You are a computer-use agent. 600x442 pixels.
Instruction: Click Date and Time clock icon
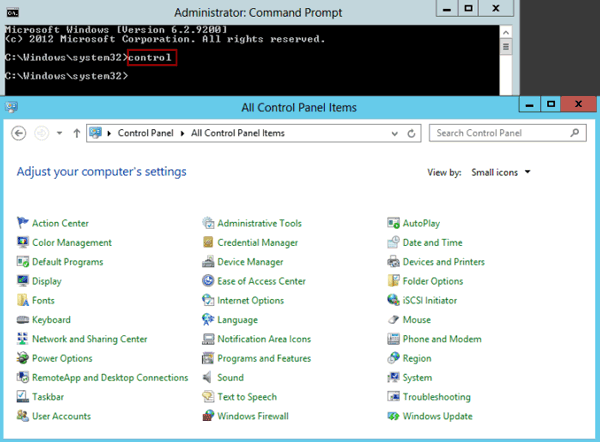(x=393, y=242)
